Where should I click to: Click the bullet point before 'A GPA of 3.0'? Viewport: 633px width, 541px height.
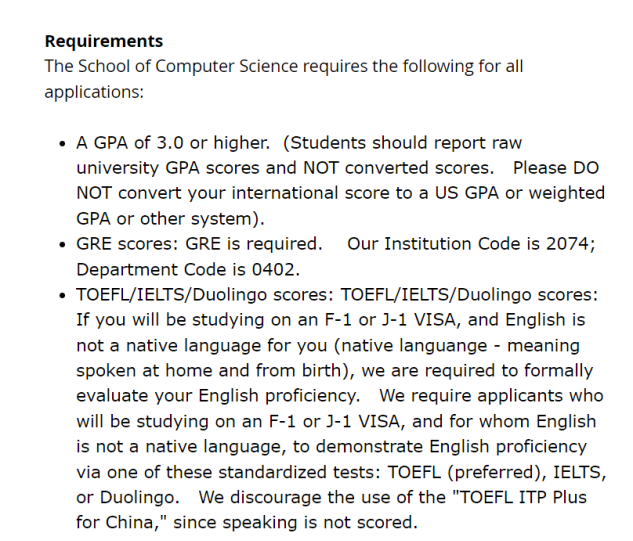pos(62,144)
